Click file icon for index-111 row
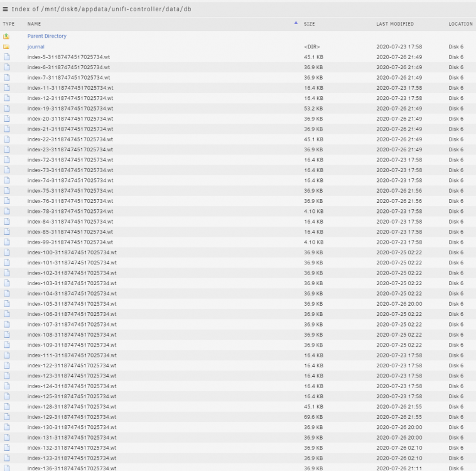 [x=7, y=355]
